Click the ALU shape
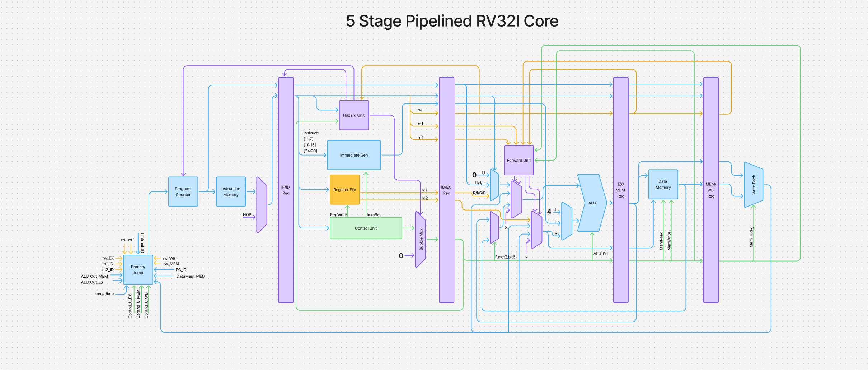This screenshot has width=868, height=370. click(592, 203)
